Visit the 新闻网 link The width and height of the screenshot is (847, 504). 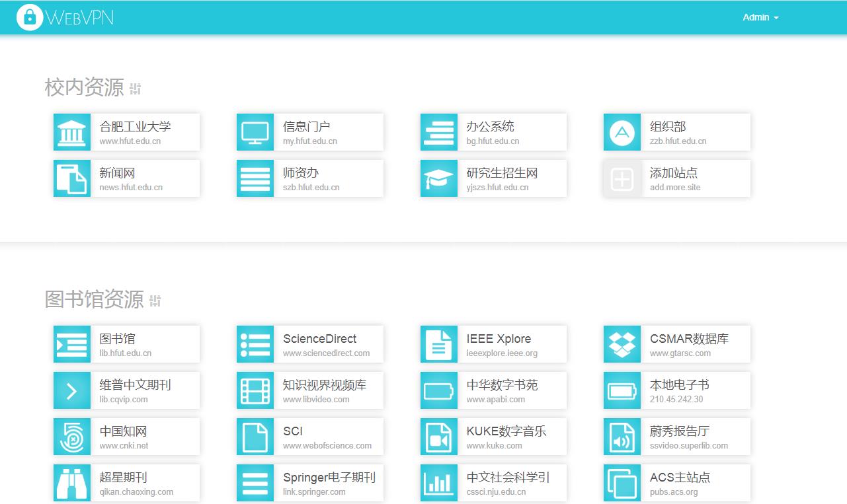117,172
